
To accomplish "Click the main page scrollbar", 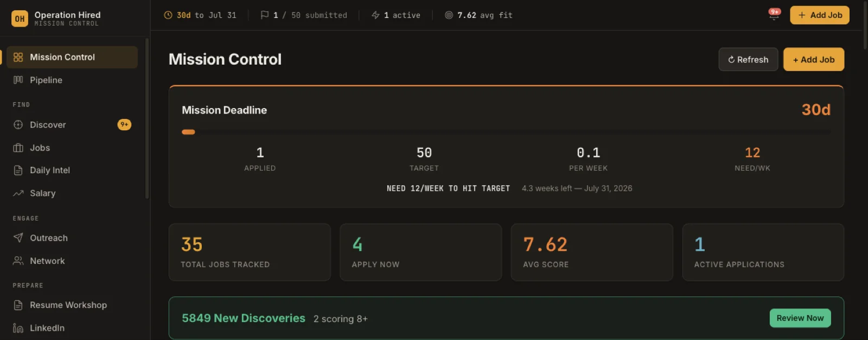I will coord(865,24).
